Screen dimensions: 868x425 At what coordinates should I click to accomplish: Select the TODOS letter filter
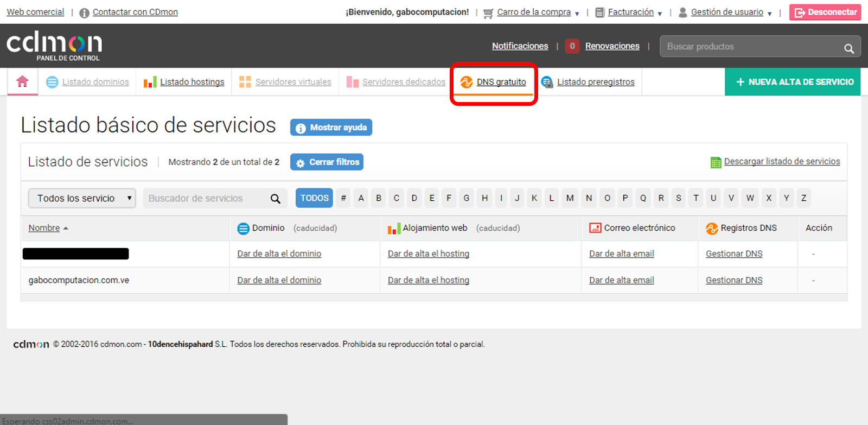pos(315,198)
